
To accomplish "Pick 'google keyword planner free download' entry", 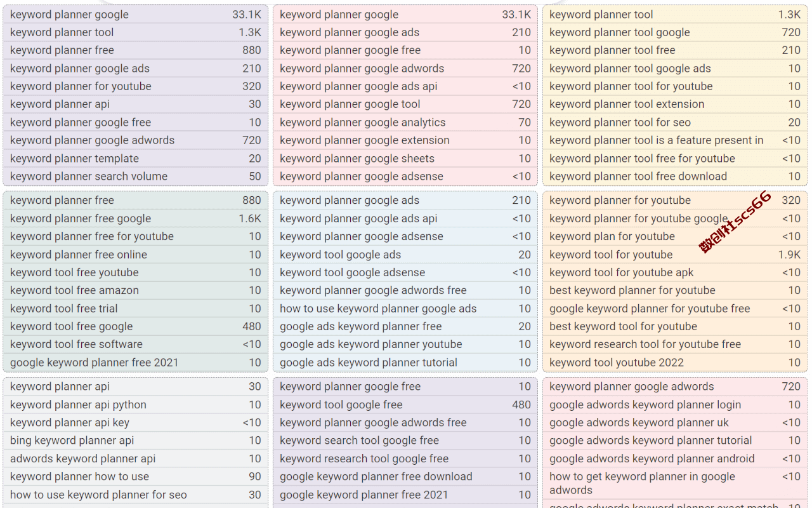I will pos(405,476).
